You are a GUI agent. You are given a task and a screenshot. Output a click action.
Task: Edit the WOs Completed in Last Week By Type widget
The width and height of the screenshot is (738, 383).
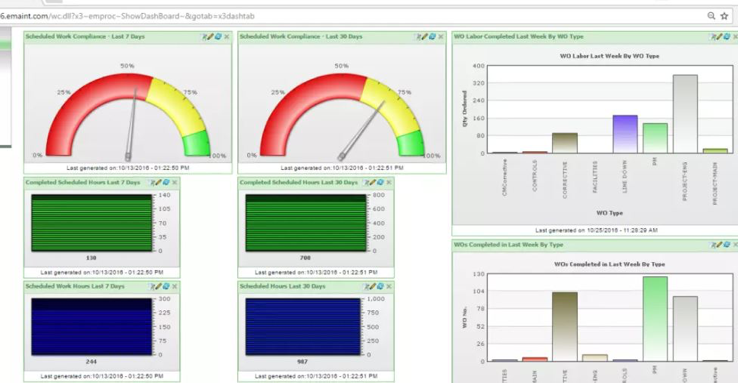[x=720, y=245]
